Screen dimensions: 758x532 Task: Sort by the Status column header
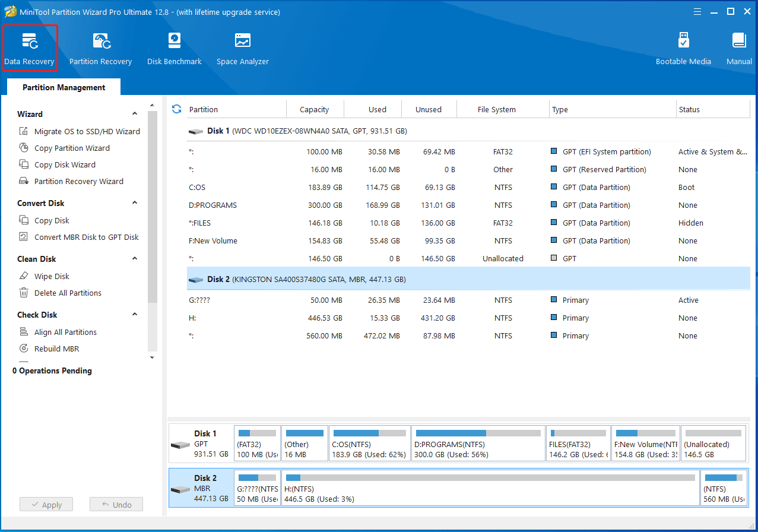click(x=713, y=109)
